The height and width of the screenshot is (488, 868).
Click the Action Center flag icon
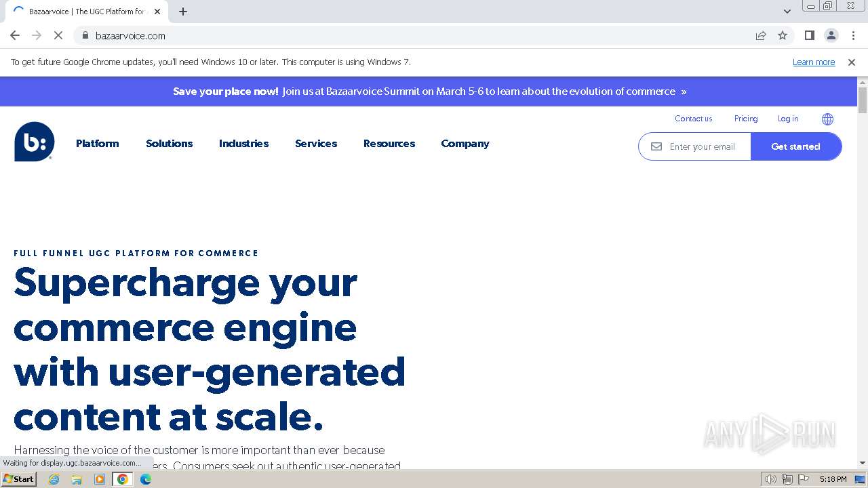coord(803,479)
